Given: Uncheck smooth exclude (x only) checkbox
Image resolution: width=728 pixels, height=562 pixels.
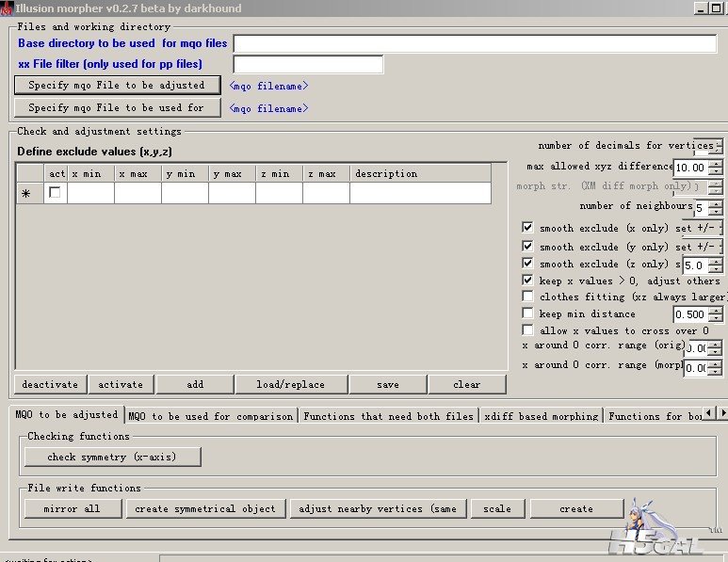Looking at the screenshot, I should click(527, 228).
